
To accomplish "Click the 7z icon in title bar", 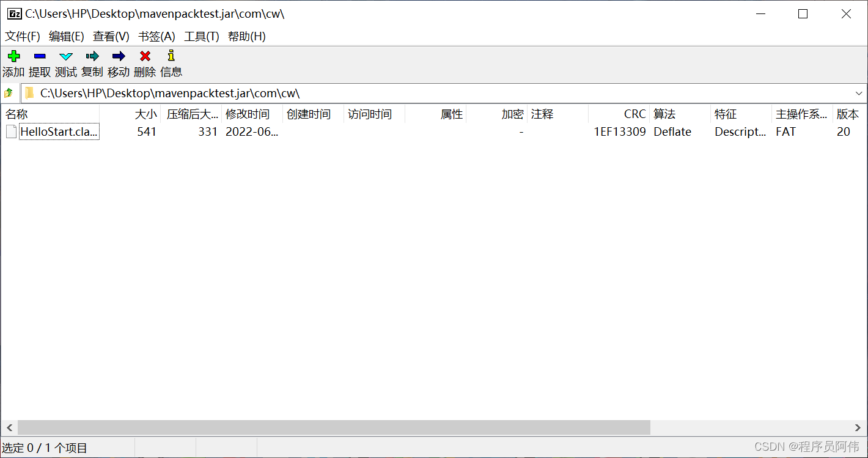I will (x=15, y=14).
